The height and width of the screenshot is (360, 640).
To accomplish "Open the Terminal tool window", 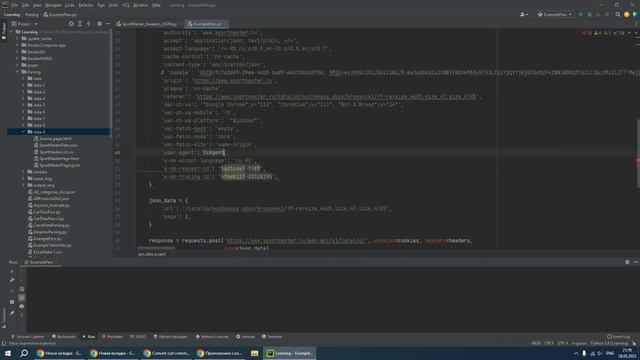I will tap(272, 337).
